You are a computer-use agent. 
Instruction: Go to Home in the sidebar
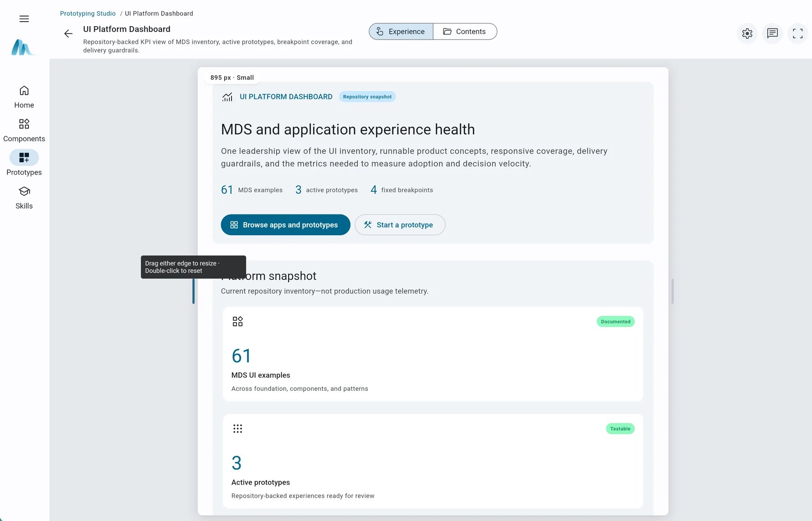click(x=24, y=97)
